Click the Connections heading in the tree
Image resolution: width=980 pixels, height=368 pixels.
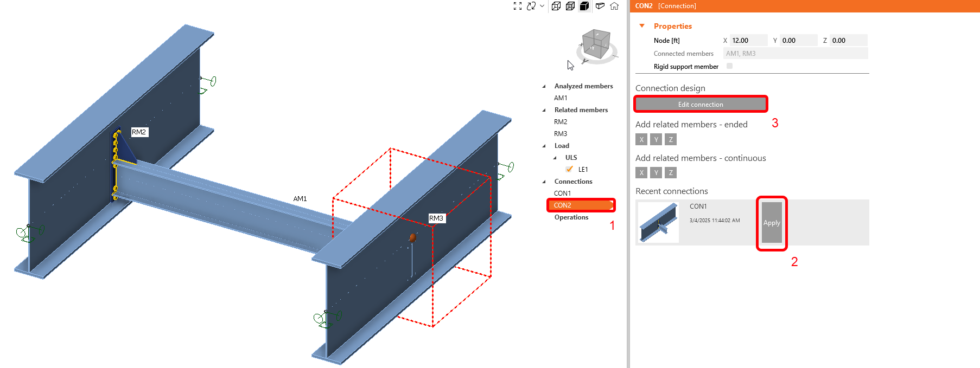(573, 182)
